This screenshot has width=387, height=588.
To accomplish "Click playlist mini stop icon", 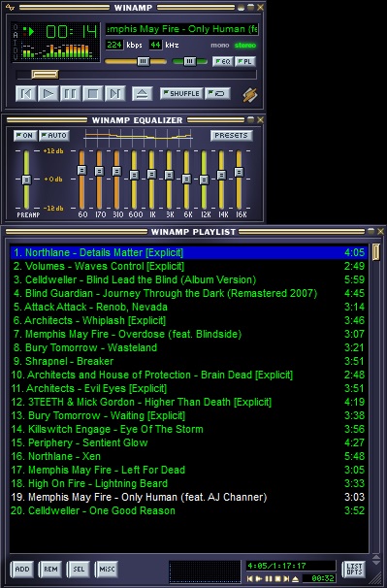I will coord(277,579).
